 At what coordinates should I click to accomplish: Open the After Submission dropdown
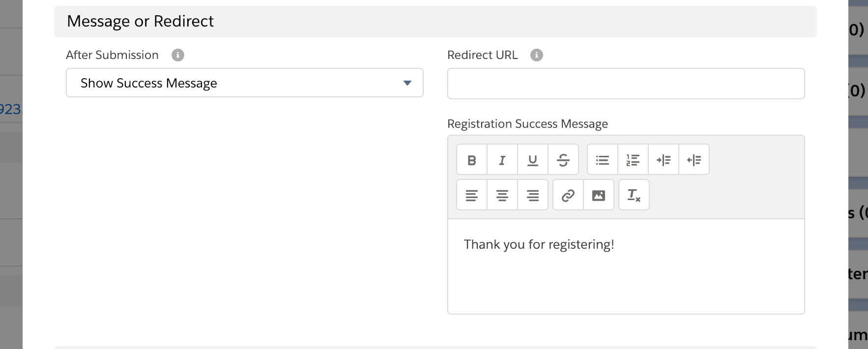coord(244,83)
